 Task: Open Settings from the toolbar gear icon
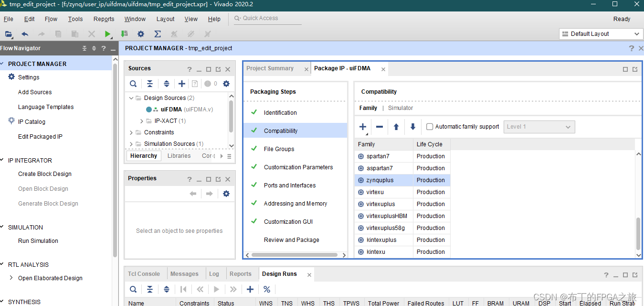tap(141, 34)
